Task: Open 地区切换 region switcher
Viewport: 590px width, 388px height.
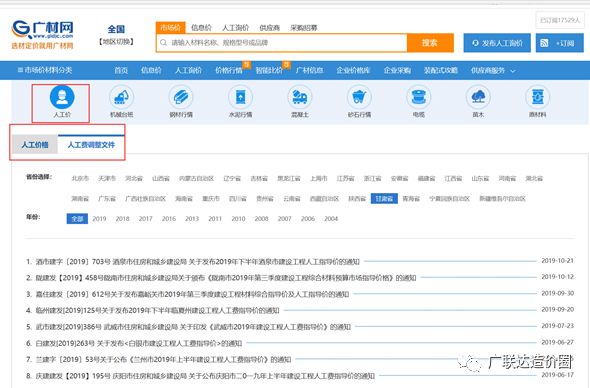Action: (116, 42)
